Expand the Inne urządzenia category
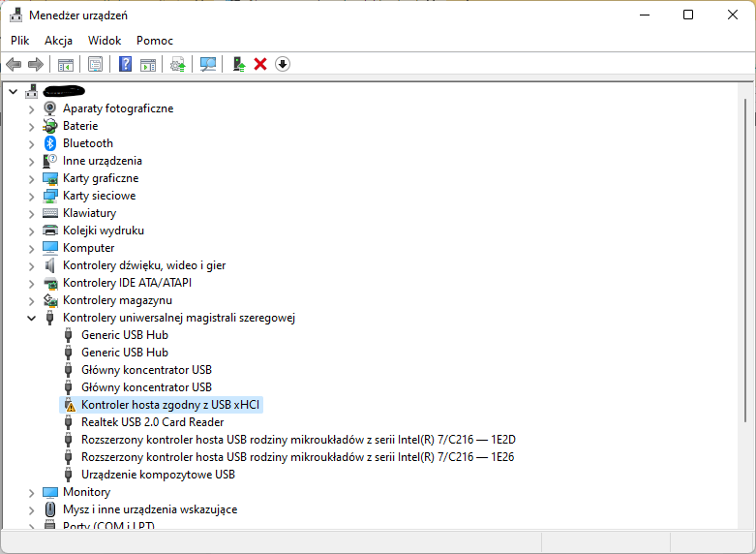 [32, 161]
